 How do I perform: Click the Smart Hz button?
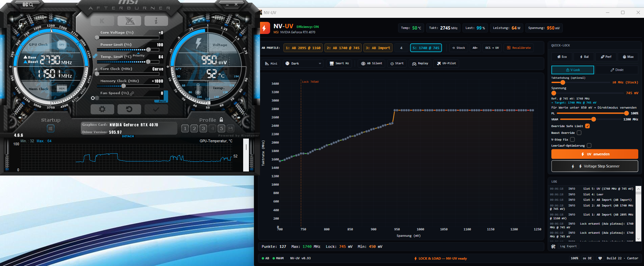[339, 63]
